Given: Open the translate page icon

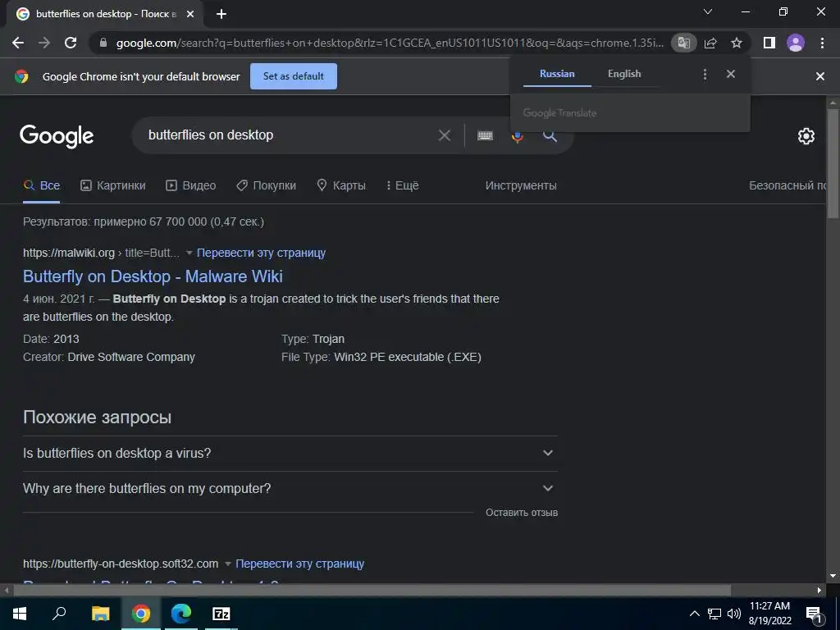Looking at the screenshot, I should coord(683,43).
